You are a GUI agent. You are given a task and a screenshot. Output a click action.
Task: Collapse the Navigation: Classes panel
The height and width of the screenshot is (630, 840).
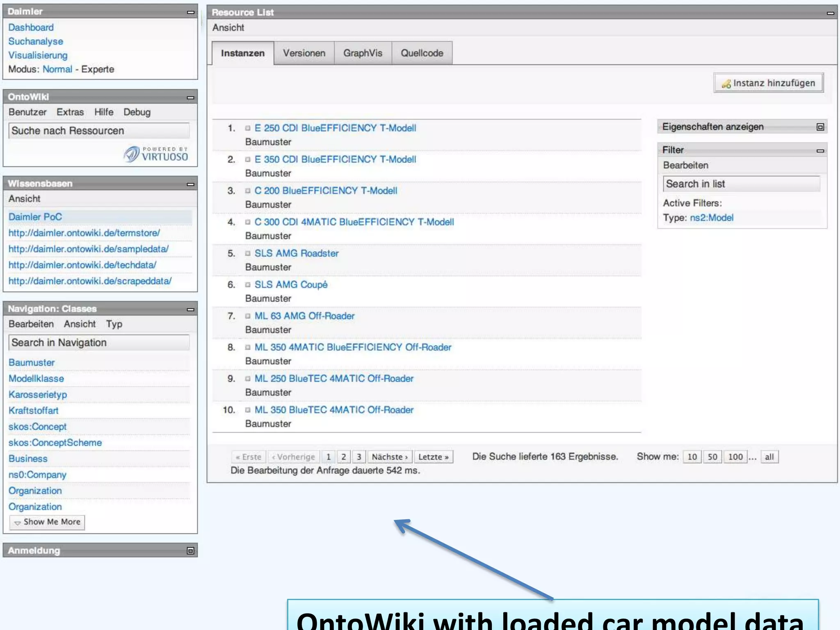point(190,309)
